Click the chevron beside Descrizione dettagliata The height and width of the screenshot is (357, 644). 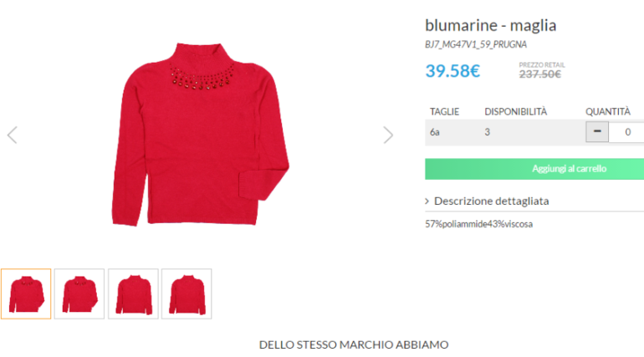(427, 201)
